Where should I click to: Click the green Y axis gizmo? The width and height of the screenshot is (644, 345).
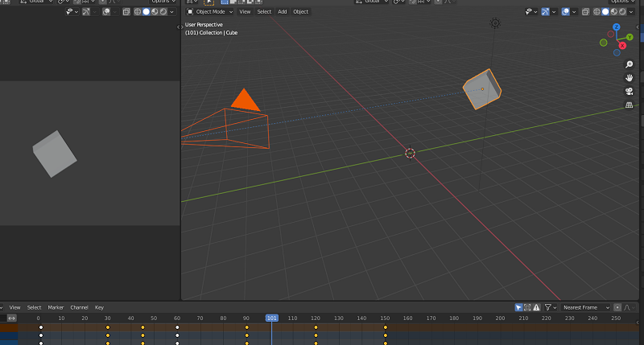[x=630, y=37]
